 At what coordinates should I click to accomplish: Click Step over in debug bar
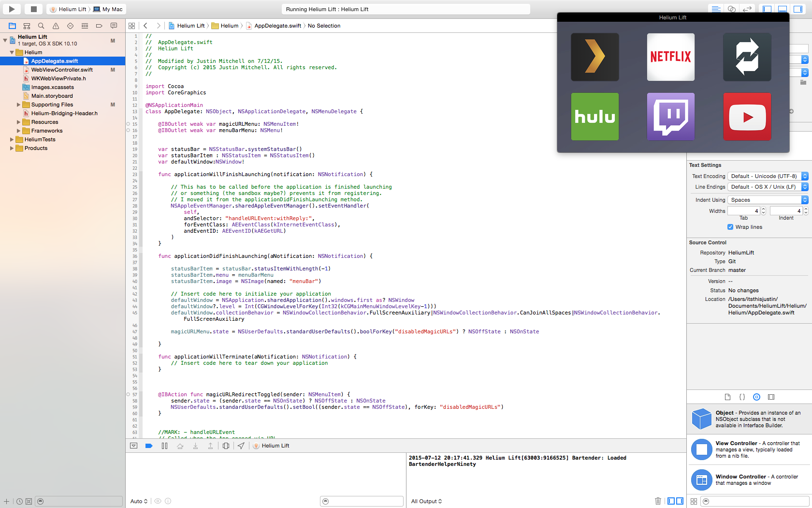tap(180, 446)
